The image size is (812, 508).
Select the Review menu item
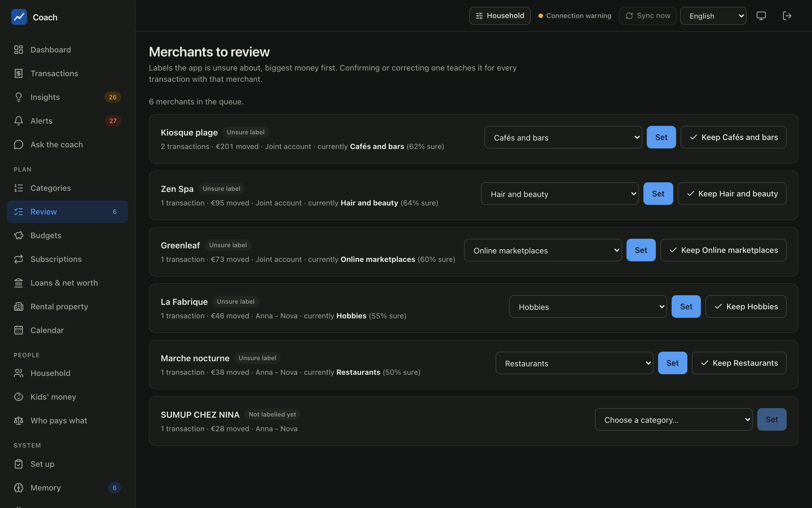click(67, 212)
